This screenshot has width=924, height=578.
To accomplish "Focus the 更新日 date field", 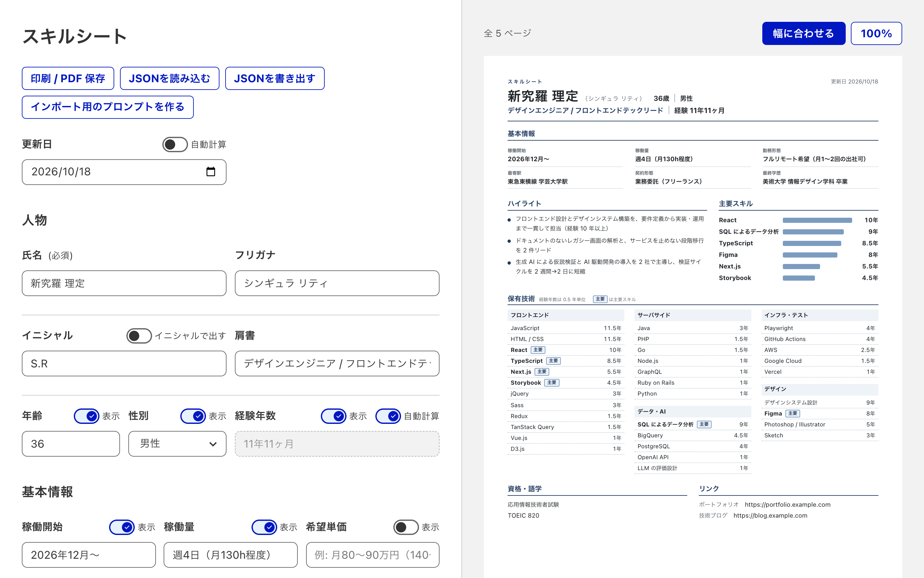I will (x=124, y=172).
